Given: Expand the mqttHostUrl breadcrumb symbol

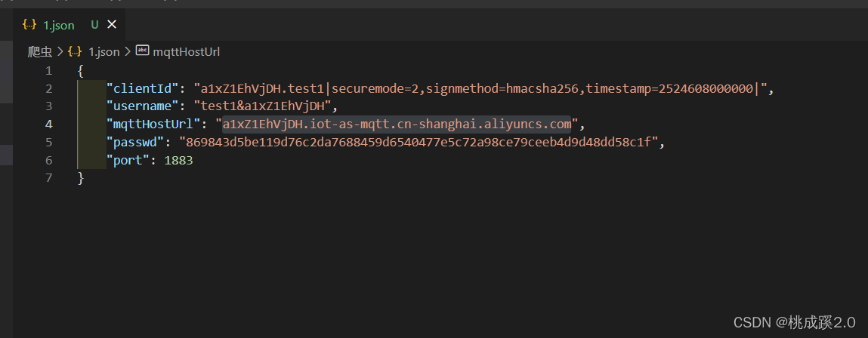Looking at the screenshot, I should click(x=186, y=51).
